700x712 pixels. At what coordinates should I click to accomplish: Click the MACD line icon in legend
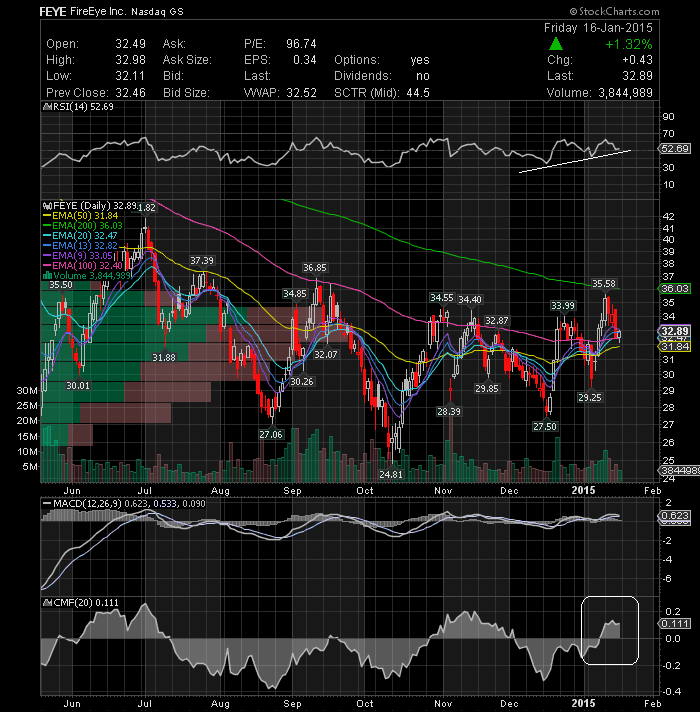pos(46,504)
